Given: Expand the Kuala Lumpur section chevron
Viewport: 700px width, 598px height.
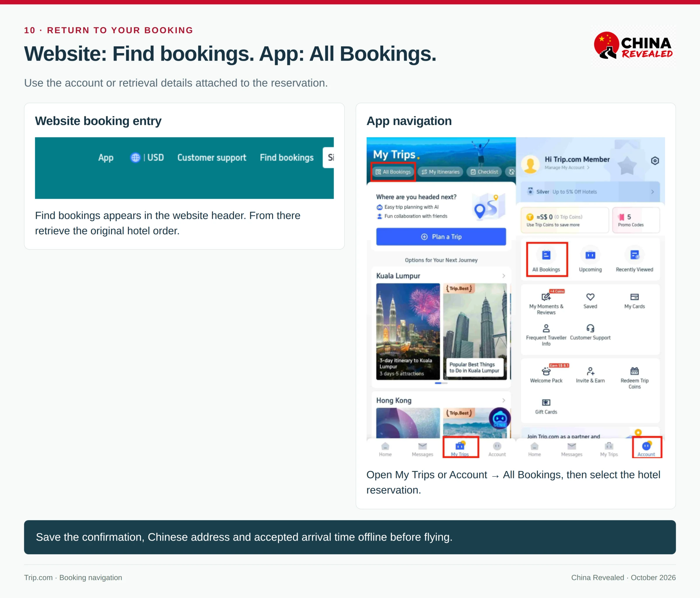Looking at the screenshot, I should click(504, 276).
